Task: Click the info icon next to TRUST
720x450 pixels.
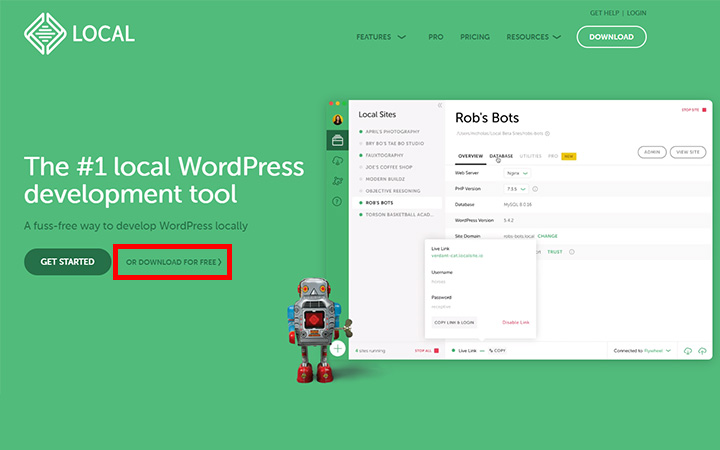Action: [572, 252]
